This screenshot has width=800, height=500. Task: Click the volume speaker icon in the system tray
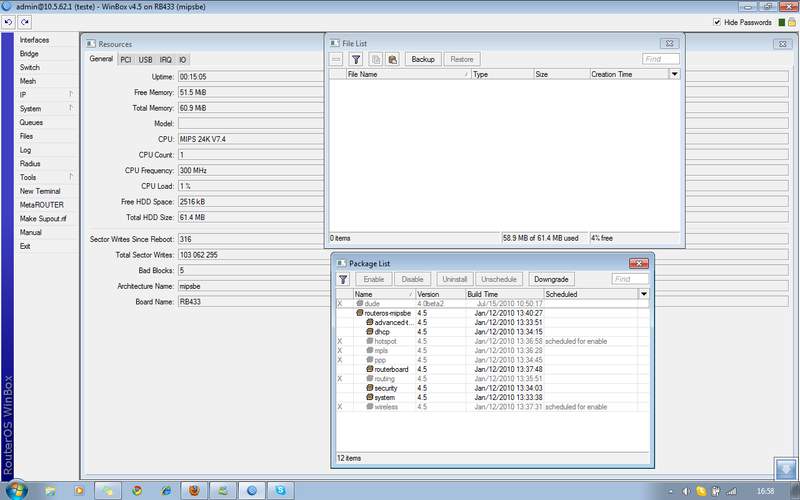[x=686, y=491]
